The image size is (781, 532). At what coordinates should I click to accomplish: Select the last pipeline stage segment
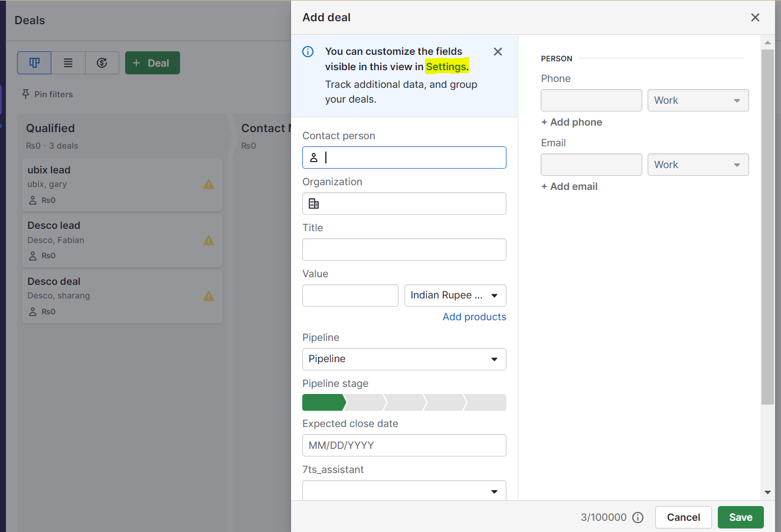486,403
